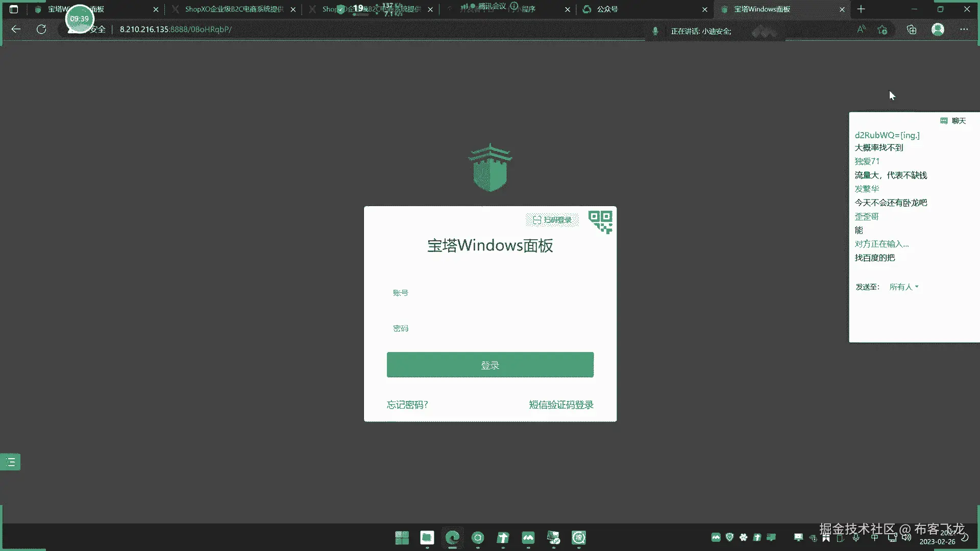980x551 pixels.
Task: Switch to first ShopXO企业级B2C tab
Action: (234, 9)
